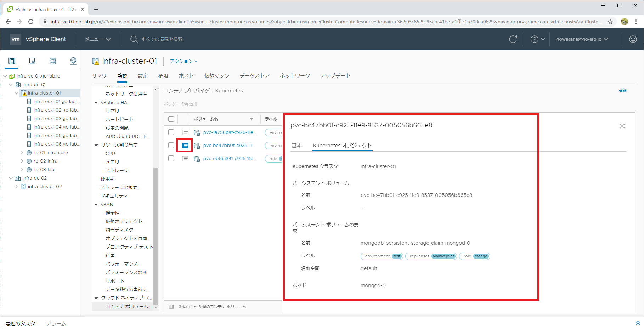Collapse the vSphere HA section
Viewport: 644px width, 329px height.
[96, 103]
